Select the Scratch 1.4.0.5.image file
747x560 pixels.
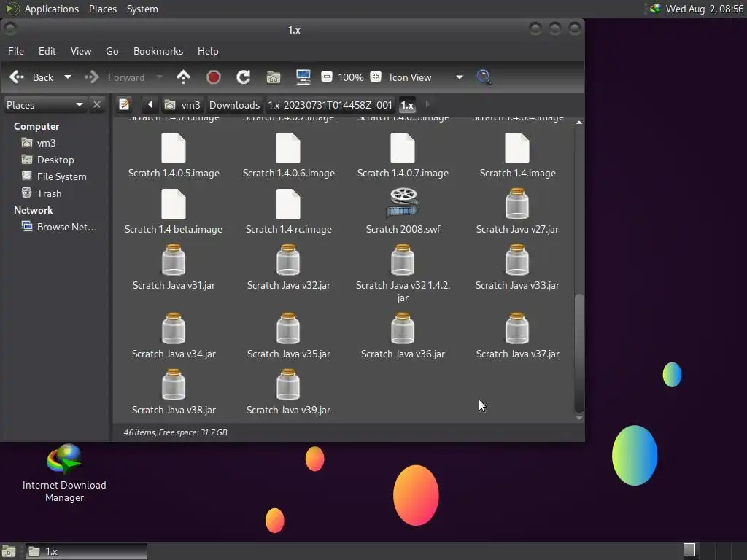[174, 156]
